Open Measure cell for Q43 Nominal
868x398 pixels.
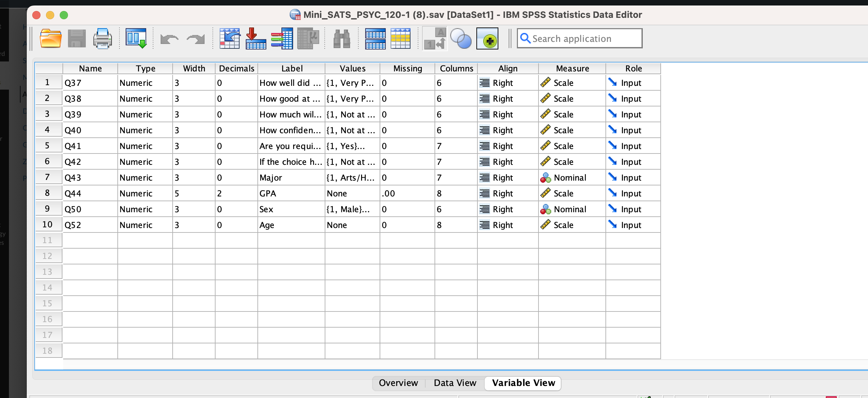point(571,178)
